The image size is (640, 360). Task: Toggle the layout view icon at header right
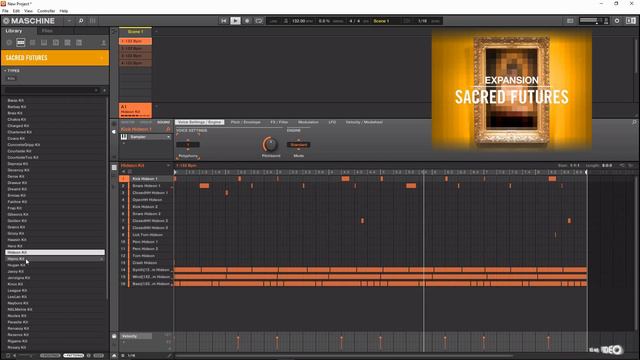[x=631, y=21]
